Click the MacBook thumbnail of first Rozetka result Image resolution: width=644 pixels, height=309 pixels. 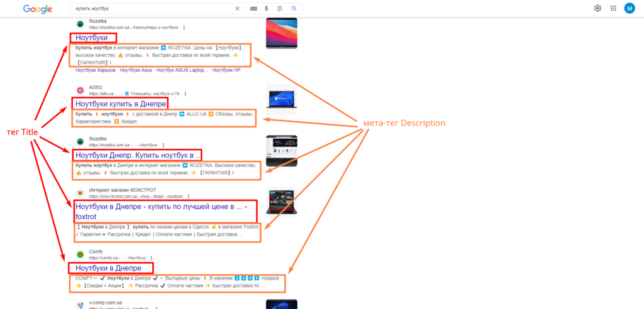281,33
